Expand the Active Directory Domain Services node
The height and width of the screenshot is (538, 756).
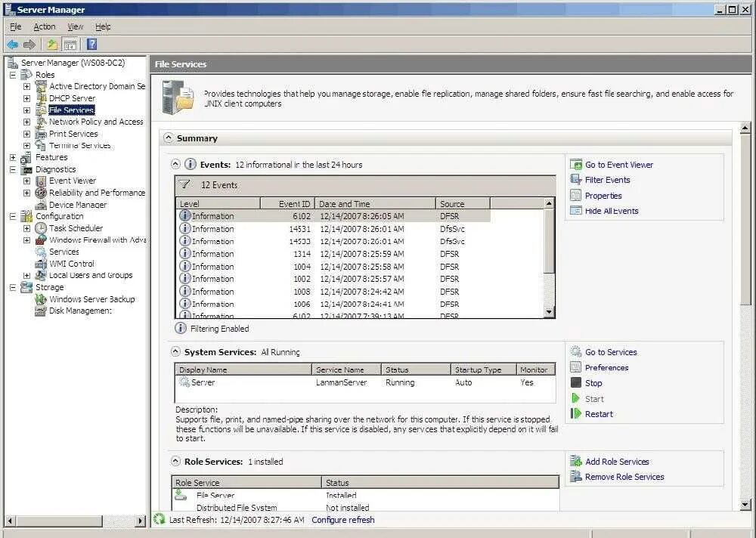[26, 86]
